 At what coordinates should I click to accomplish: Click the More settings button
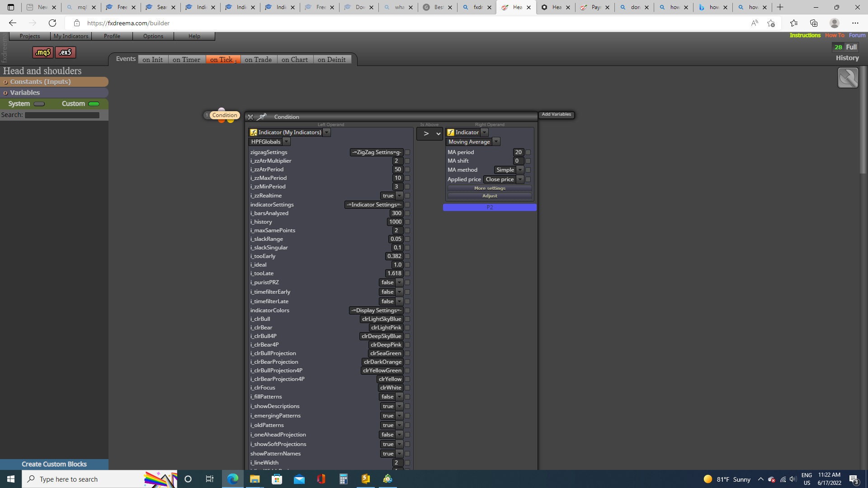pyautogui.click(x=490, y=188)
